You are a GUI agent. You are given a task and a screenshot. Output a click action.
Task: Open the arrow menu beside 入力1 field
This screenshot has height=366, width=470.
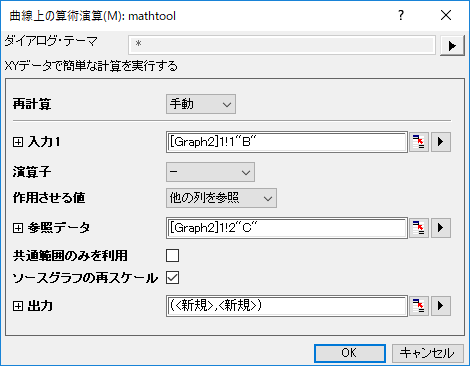tap(441, 142)
